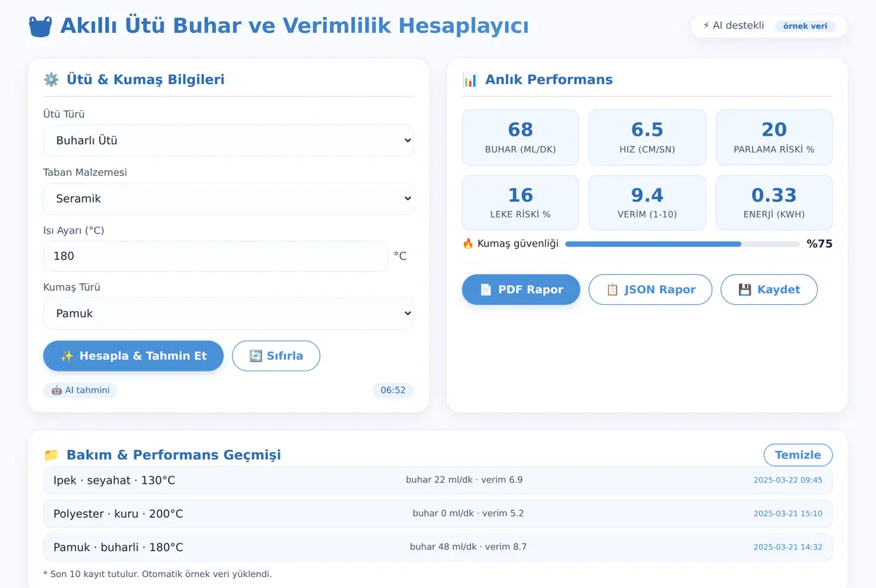Click the Isı Ayarı temperature input field
The width and height of the screenshot is (876, 588).
(x=215, y=256)
